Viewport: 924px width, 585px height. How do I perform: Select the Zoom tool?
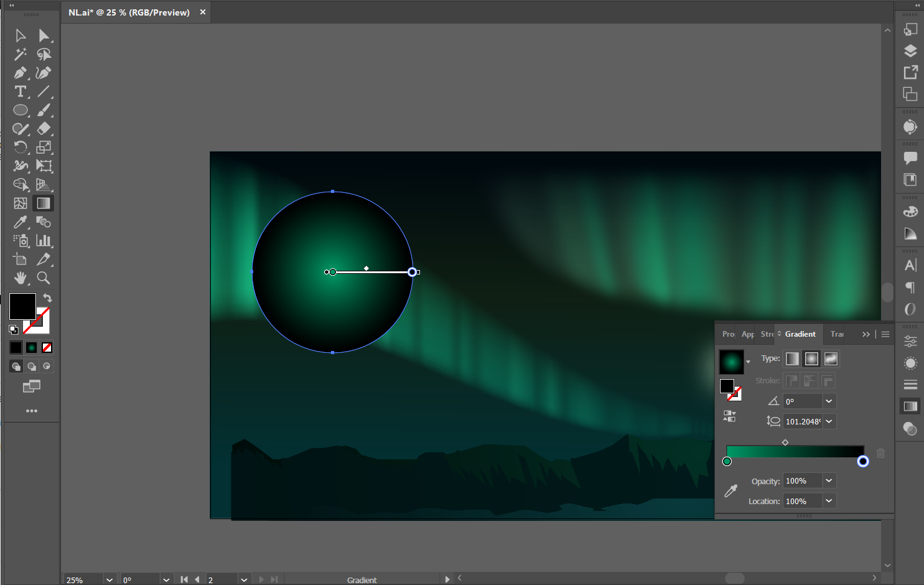point(44,278)
